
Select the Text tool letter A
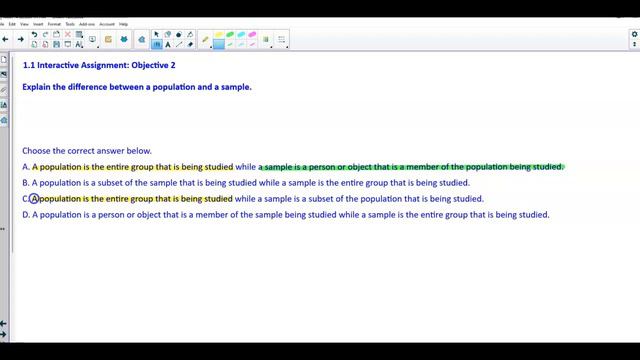168,44
